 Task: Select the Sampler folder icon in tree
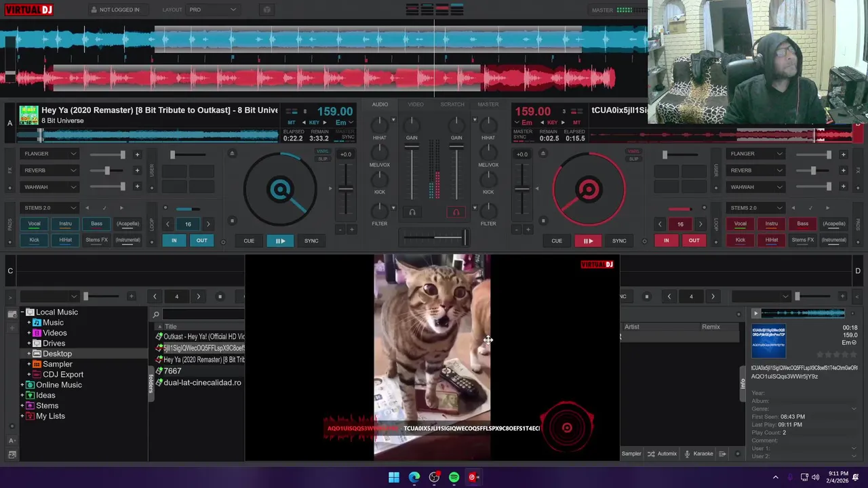point(37,364)
